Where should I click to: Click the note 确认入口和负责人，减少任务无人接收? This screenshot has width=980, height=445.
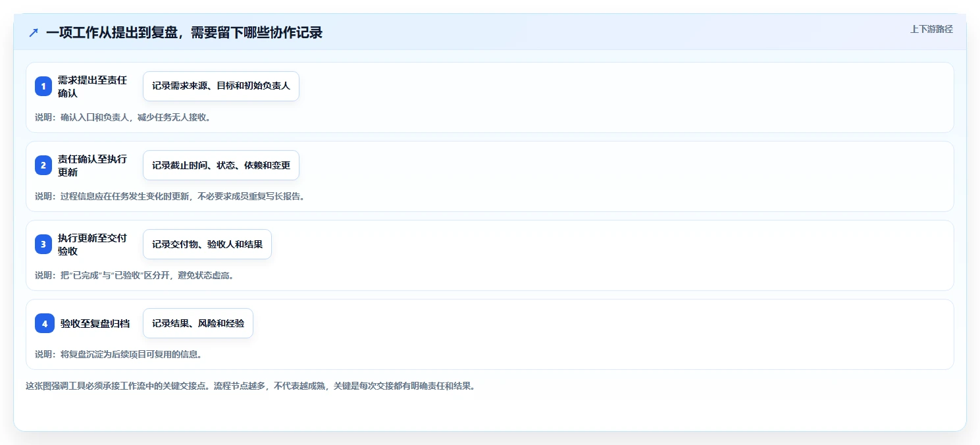point(135,117)
